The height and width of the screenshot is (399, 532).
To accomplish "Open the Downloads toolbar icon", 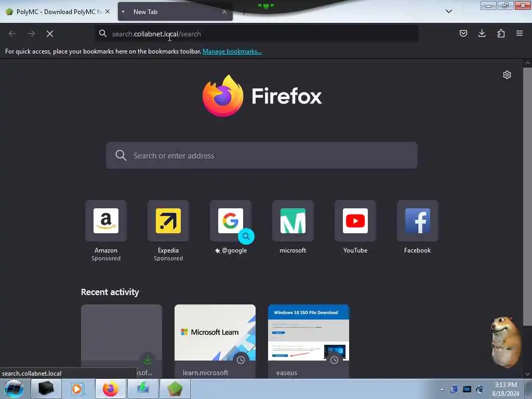I will [482, 33].
